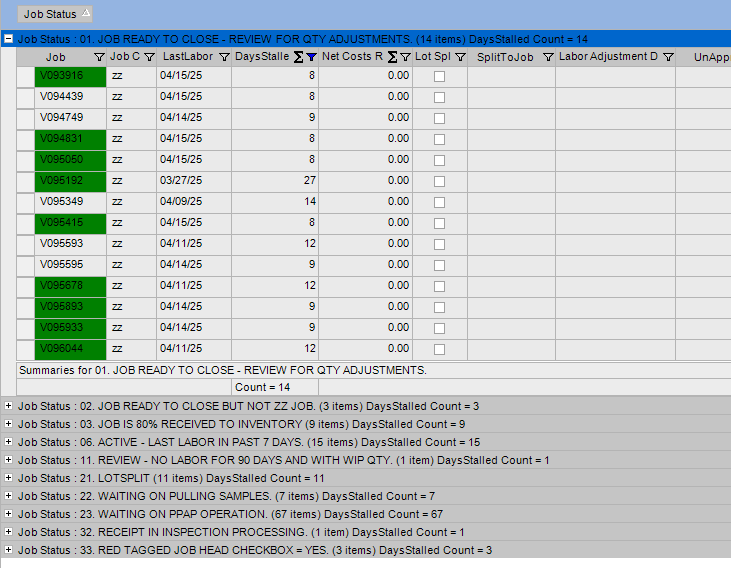Open filter for Job C column
731x568 pixels.
point(149,57)
